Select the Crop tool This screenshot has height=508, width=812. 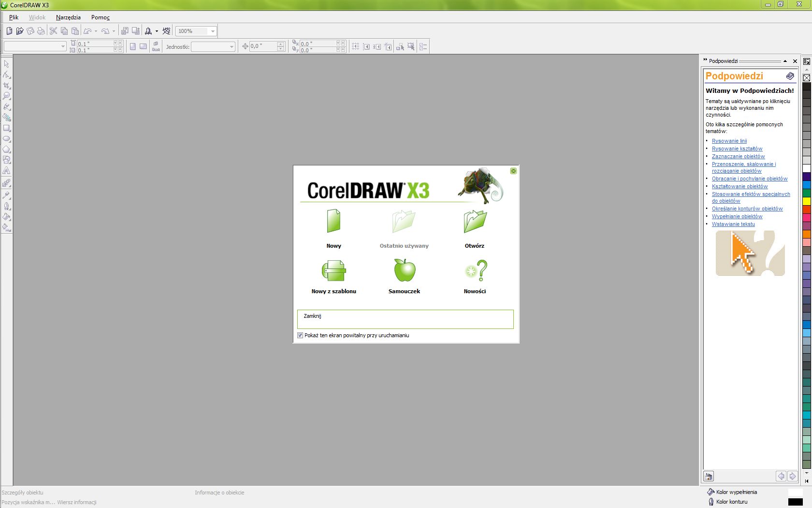(7, 85)
